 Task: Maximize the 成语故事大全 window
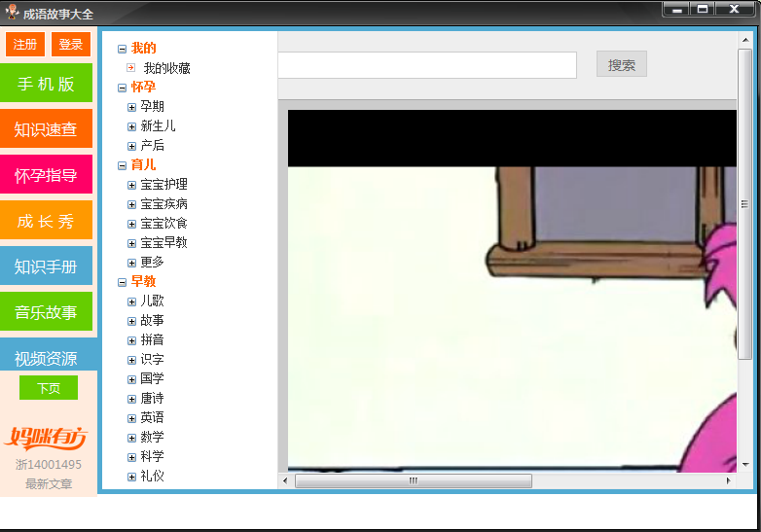(703, 9)
